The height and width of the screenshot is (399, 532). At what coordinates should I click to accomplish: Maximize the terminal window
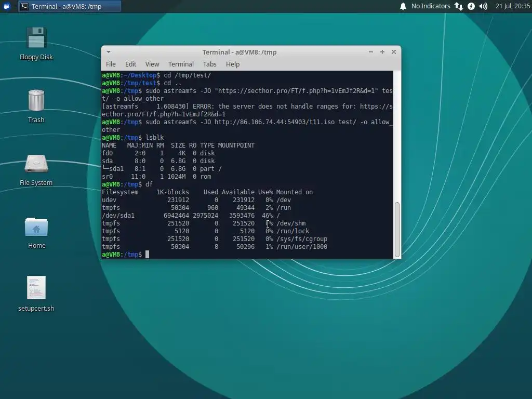(x=382, y=52)
